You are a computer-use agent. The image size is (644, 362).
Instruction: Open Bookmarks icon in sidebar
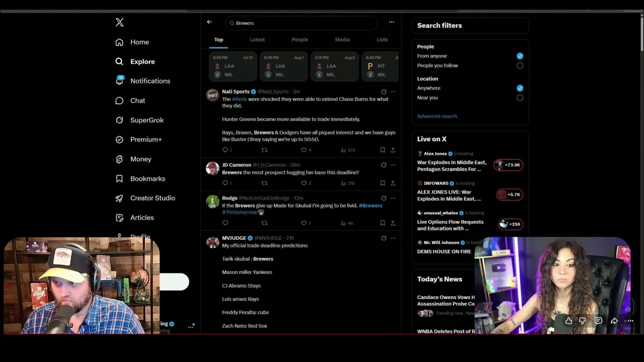coord(119,178)
